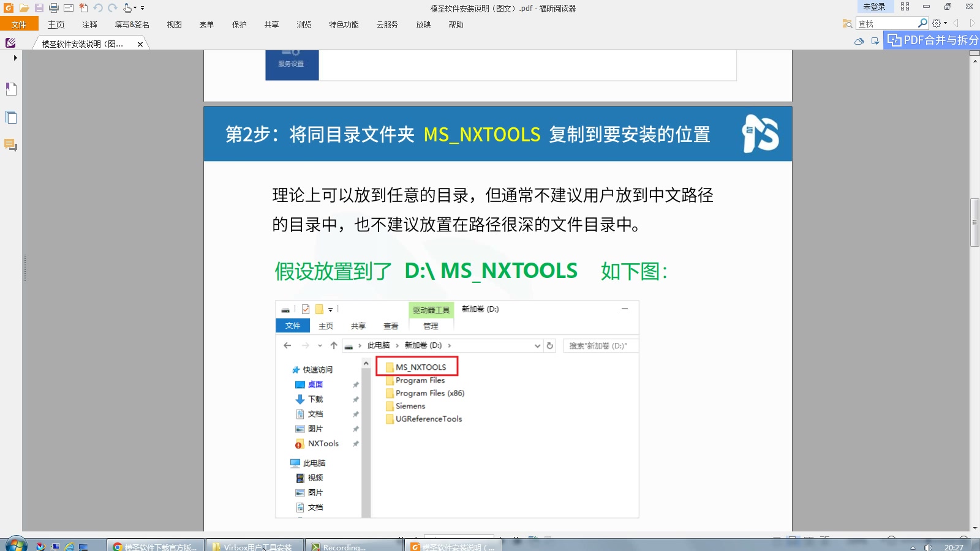
Task: Switch to the 注释 ribbon tab
Action: coord(90,24)
